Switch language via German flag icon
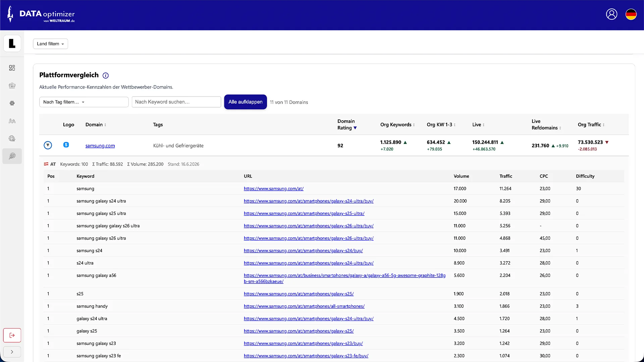Viewport: 644px width, 362px height. pos(631,14)
